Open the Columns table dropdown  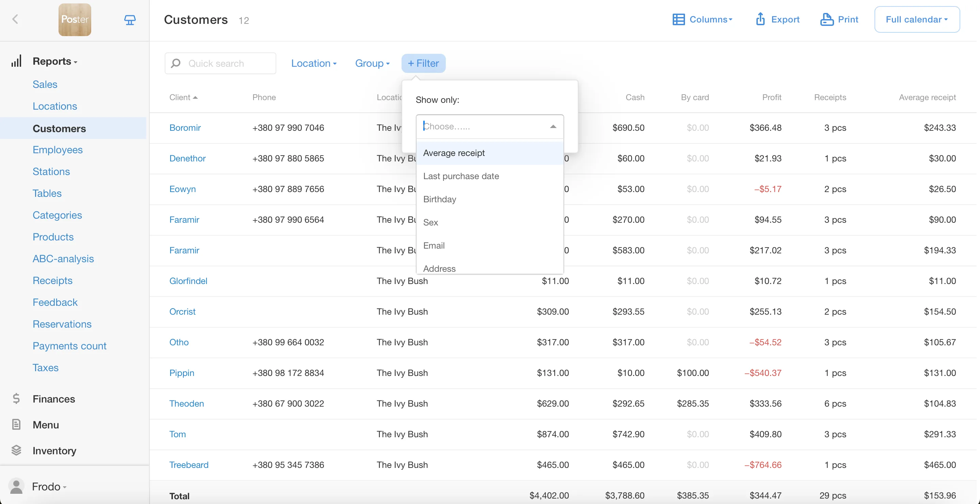[702, 19]
